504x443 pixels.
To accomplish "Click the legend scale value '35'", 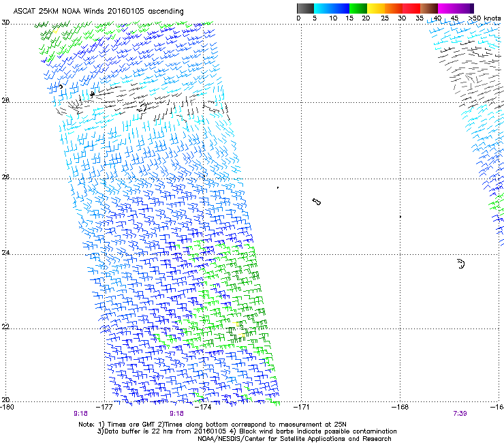I will [x=420, y=18].
